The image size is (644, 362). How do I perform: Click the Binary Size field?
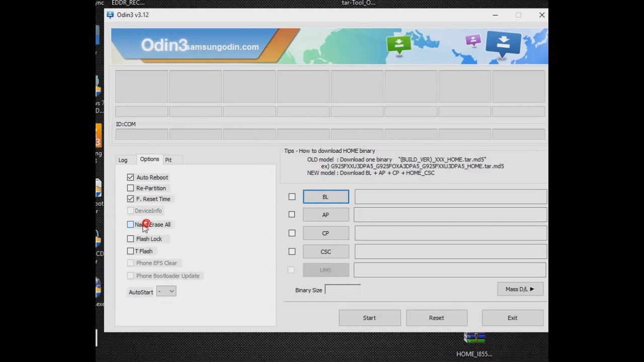pos(343,290)
